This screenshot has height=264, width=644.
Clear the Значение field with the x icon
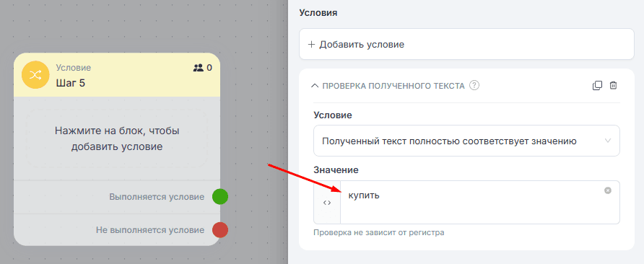coord(608,190)
